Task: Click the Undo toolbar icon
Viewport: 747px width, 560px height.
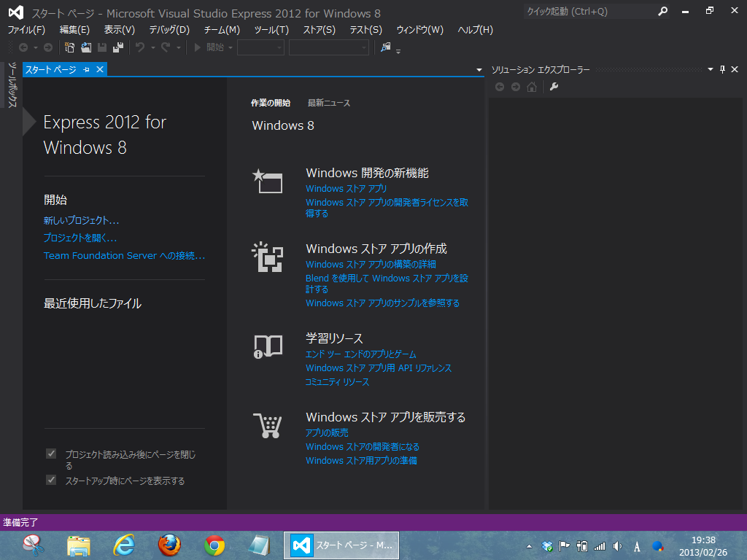Action: point(140,47)
